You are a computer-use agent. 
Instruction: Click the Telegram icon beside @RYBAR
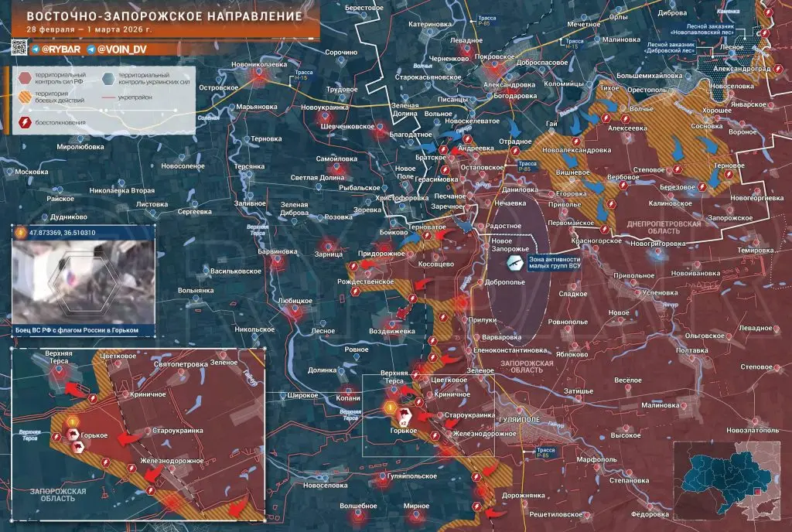[36, 49]
